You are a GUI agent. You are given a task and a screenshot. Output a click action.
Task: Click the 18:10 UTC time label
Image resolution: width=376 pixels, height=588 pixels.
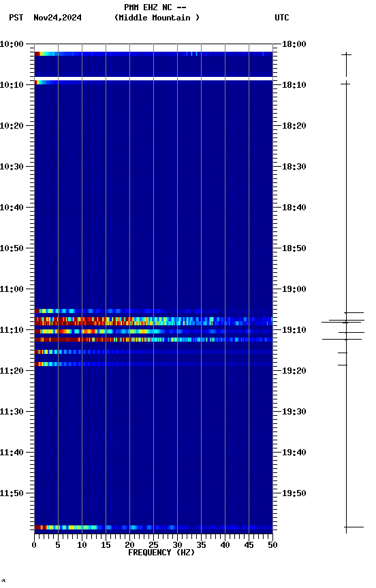tap(294, 85)
